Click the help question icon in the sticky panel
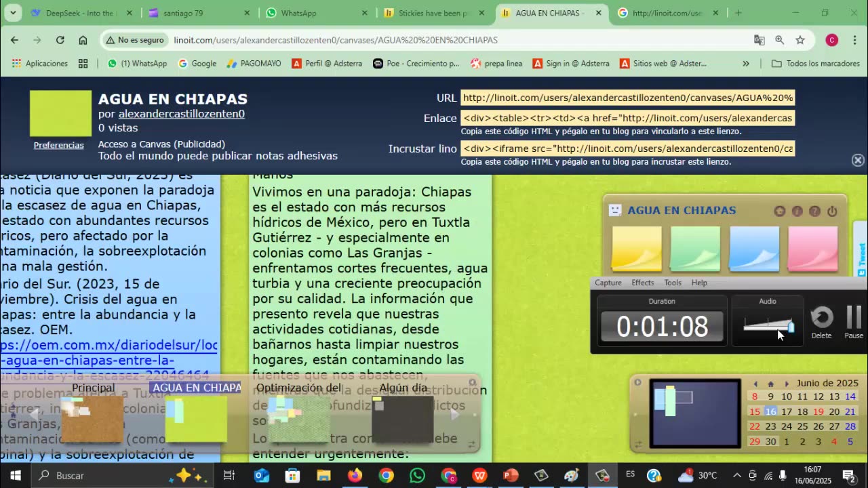The image size is (868, 488). point(815,211)
